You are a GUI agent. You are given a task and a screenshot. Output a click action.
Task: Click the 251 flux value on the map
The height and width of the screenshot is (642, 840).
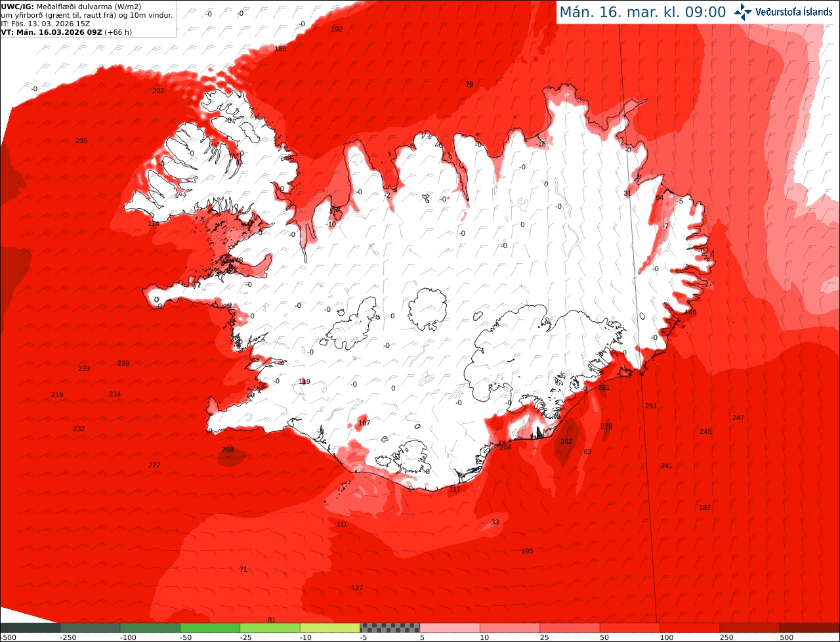(x=651, y=406)
